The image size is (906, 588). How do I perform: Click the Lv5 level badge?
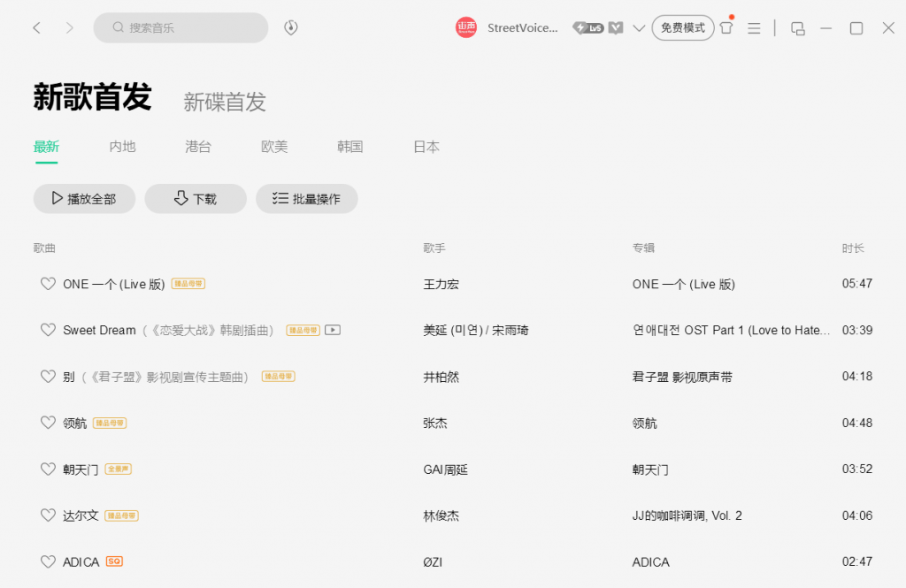point(588,27)
